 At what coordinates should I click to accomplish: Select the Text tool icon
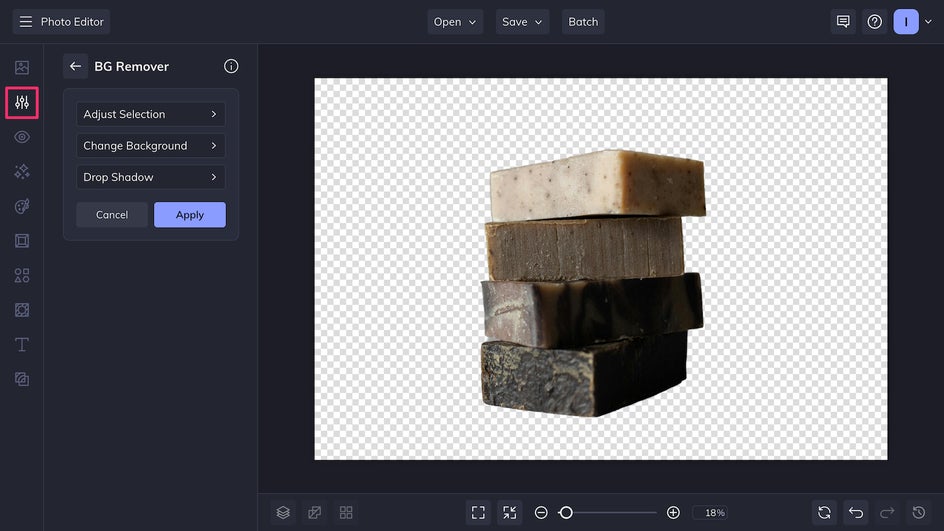22,345
